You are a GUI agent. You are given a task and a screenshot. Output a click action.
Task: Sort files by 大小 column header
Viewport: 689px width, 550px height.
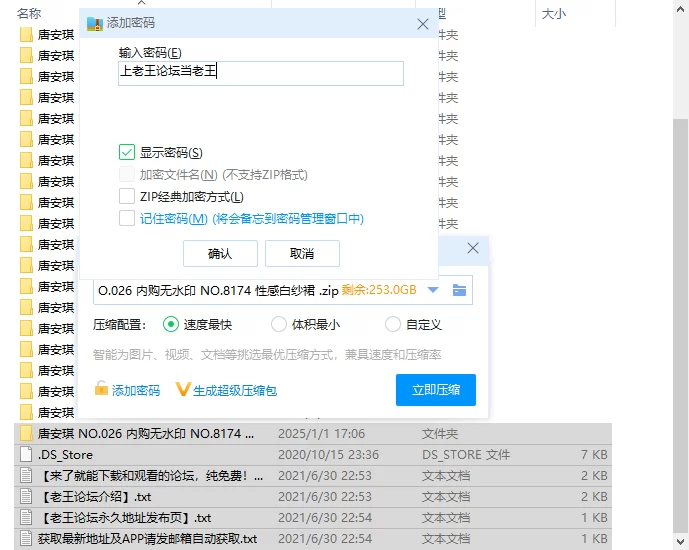pyautogui.click(x=553, y=13)
